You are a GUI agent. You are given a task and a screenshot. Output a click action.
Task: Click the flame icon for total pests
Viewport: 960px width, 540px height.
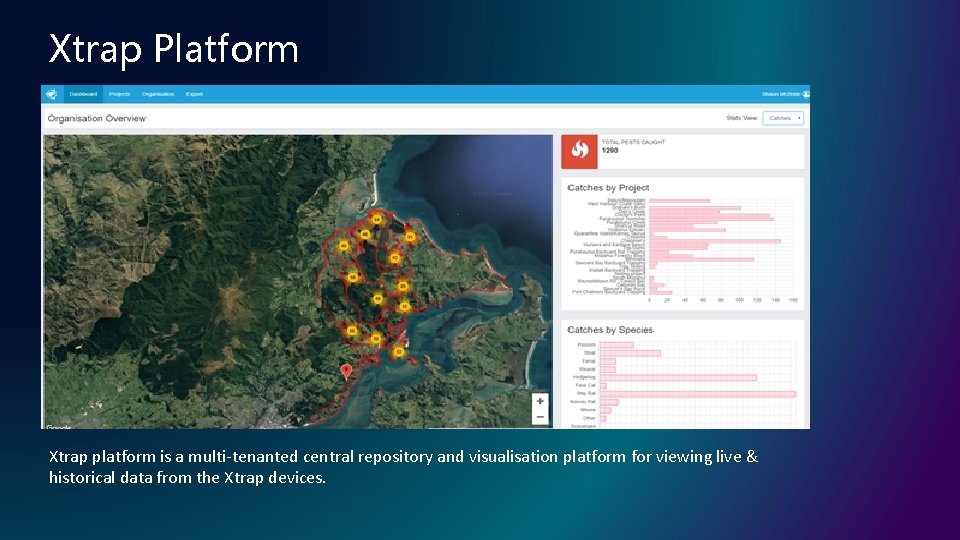pos(579,151)
